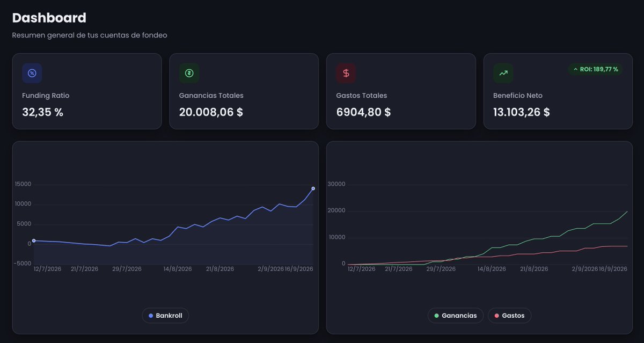Click the ROI: 189,77 % badge
This screenshot has height=343, width=644.
[596, 69]
